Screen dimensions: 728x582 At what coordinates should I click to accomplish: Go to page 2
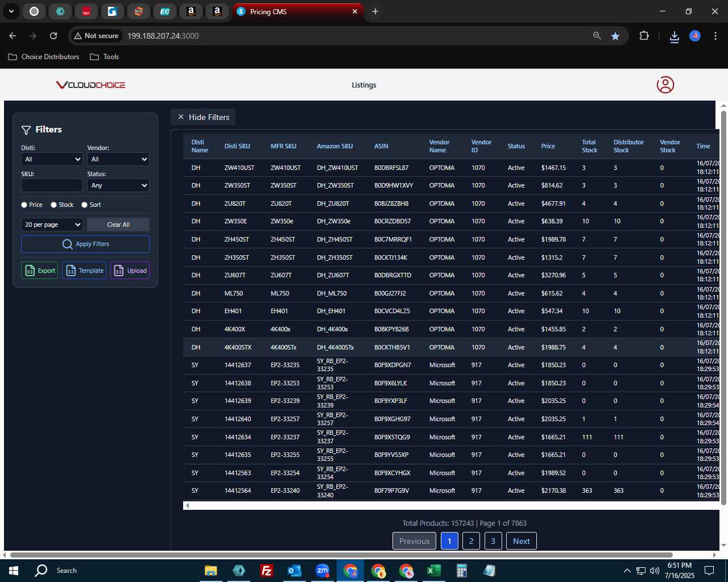[471, 541]
